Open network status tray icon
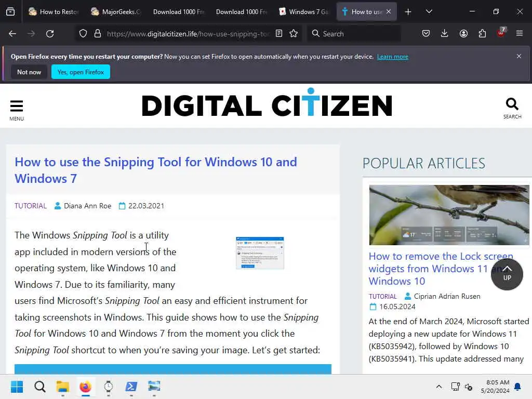Screen dimensions: 532x399 [x=455, y=387]
